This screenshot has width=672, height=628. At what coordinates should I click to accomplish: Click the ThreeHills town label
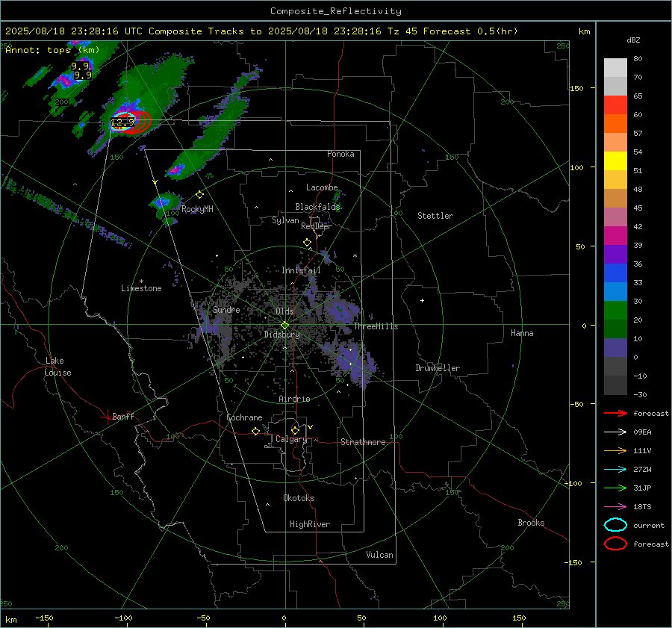[376, 326]
